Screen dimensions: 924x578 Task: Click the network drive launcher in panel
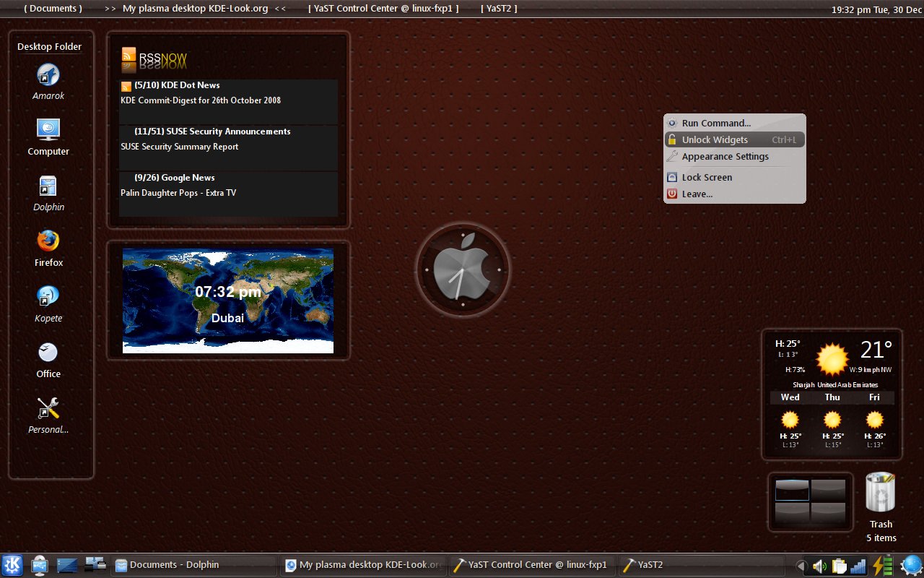[95, 564]
